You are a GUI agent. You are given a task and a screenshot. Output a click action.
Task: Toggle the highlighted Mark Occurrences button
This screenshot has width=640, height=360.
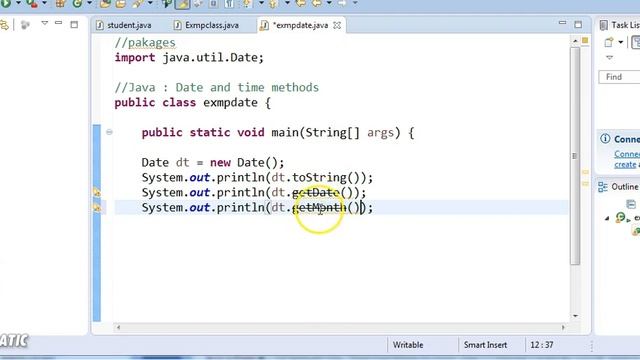point(182,4)
